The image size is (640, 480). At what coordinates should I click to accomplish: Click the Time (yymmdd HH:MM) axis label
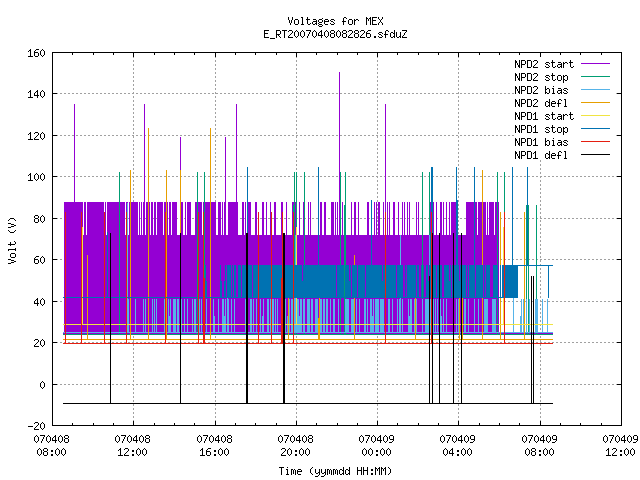click(x=335, y=471)
